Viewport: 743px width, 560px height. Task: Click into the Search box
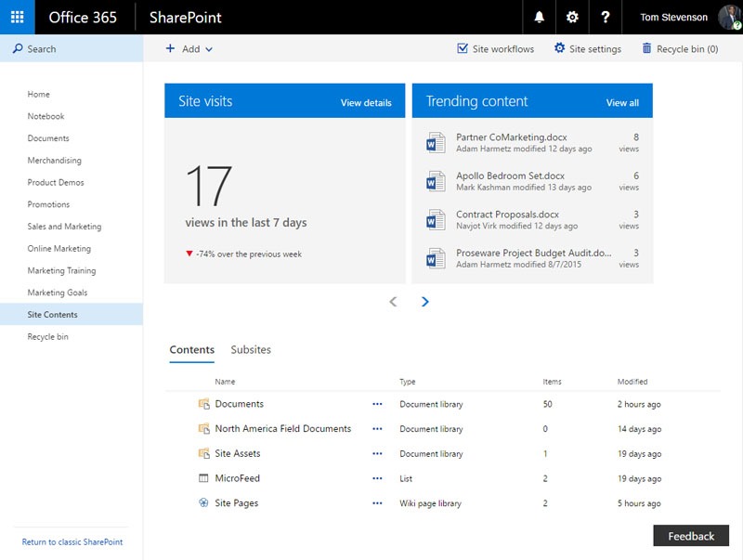[x=71, y=49]
